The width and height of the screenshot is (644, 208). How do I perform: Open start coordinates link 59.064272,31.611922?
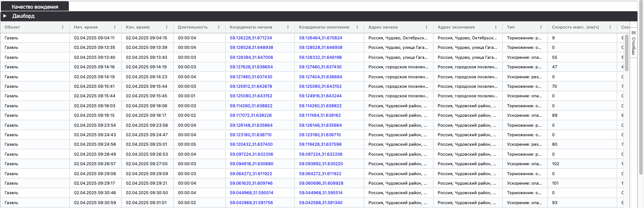pyautogui.click(x=251, y=173)
